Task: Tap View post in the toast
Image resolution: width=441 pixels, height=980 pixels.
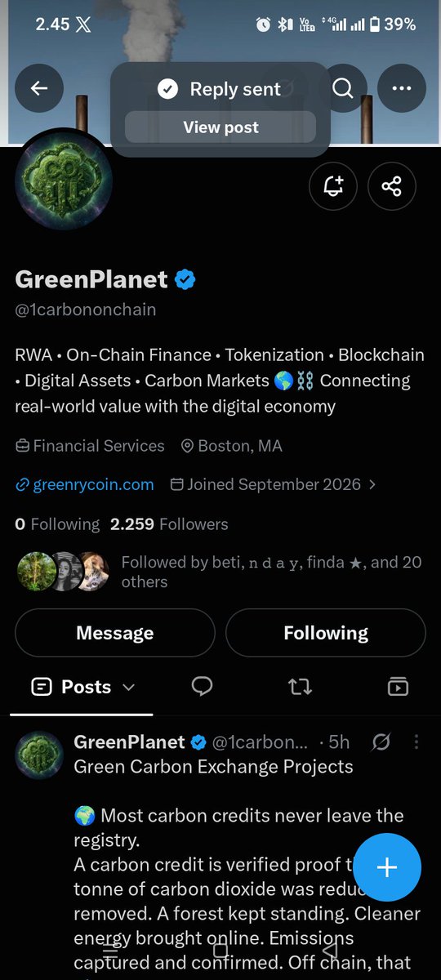Action: [x=220, y=127]
